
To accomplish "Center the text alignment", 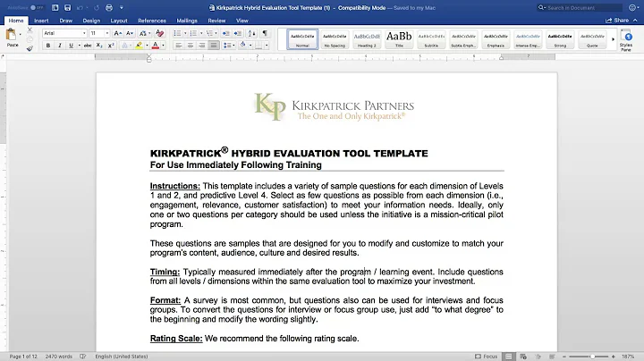I will [191, 46].
